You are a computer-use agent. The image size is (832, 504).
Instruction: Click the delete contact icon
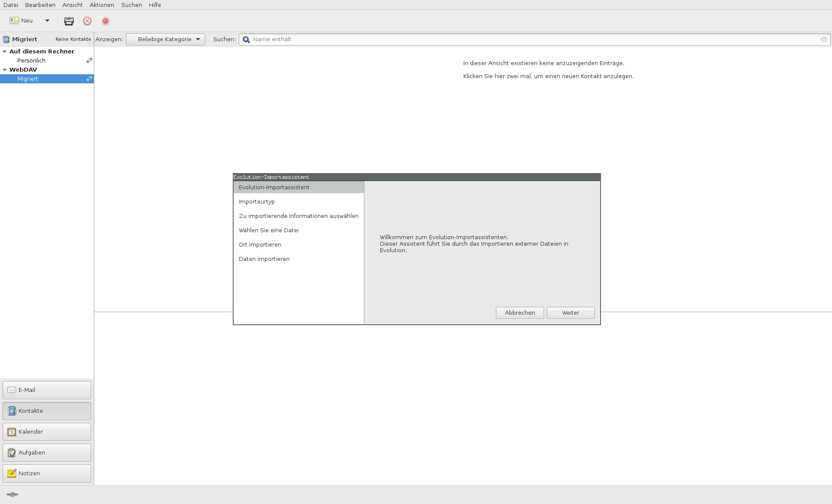[x=87, y=21]
